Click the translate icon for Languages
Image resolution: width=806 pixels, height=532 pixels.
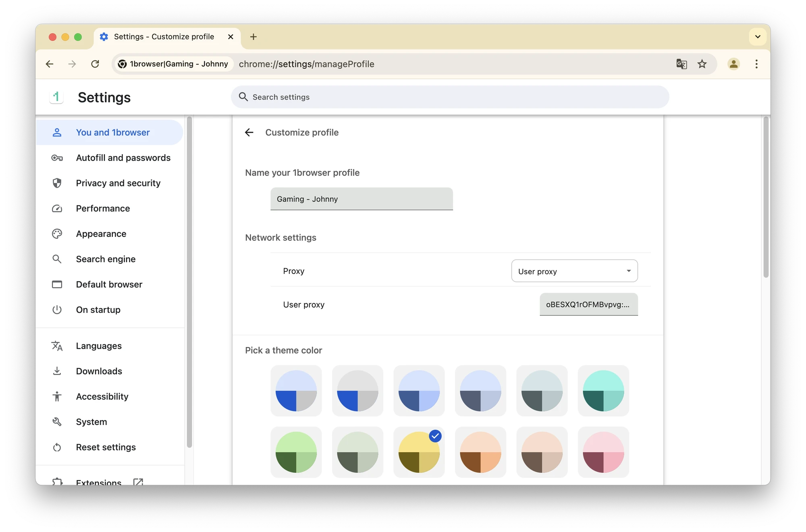click(57, 346)
